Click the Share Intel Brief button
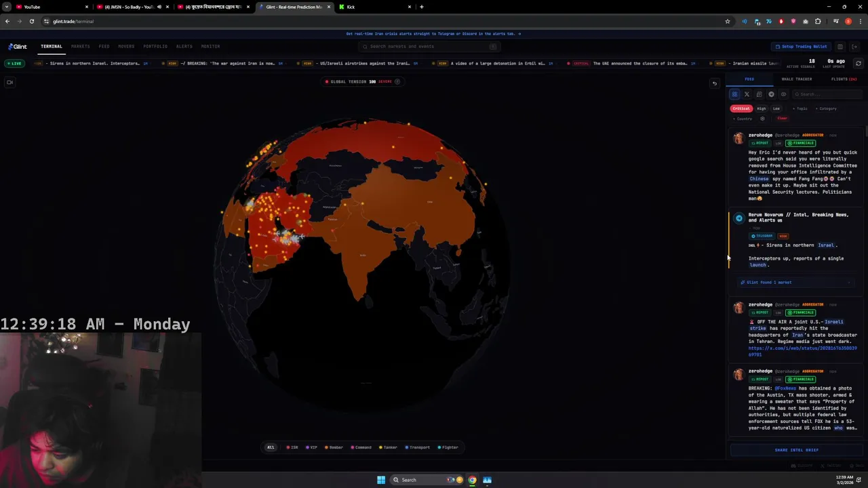This screenshot has width=868, height=488. [x=796, y=450]
